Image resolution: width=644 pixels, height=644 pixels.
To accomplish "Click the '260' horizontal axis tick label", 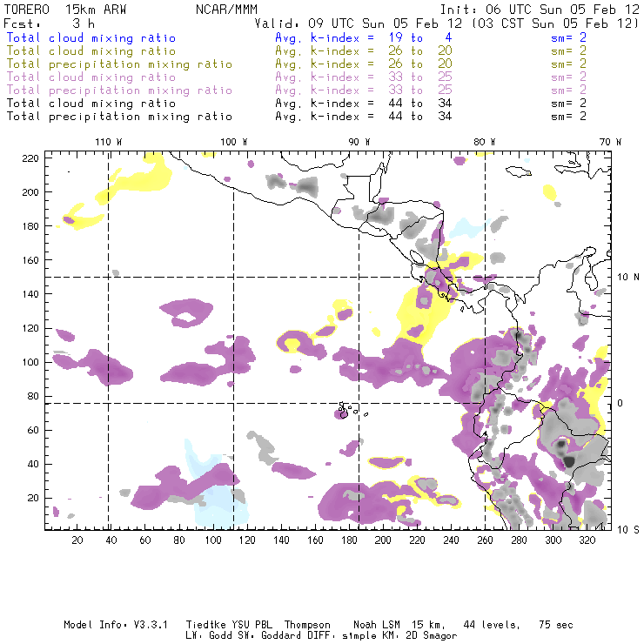I will pos(485,540).
